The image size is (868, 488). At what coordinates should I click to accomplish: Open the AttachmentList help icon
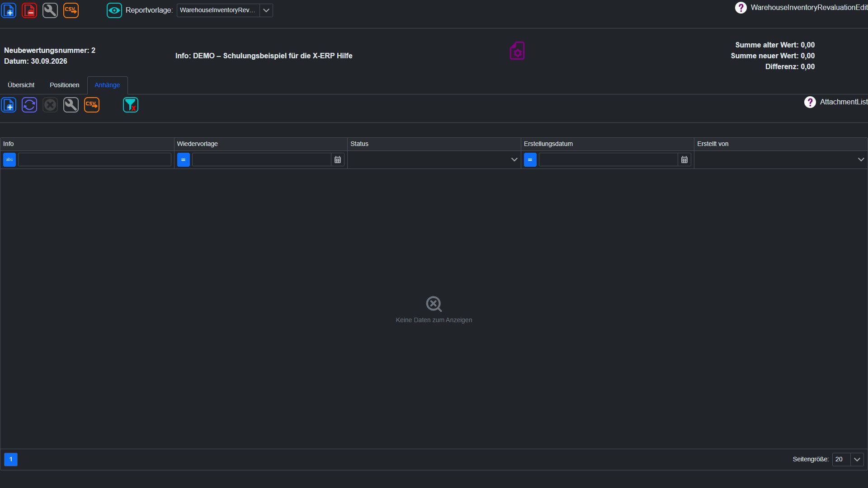tap(810, 102)
